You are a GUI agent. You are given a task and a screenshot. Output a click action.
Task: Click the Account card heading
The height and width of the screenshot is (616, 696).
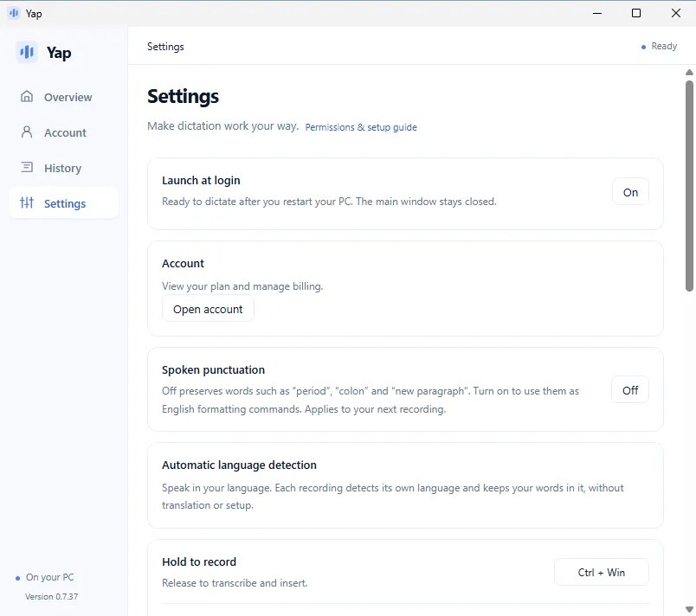[x=183, y=263]
